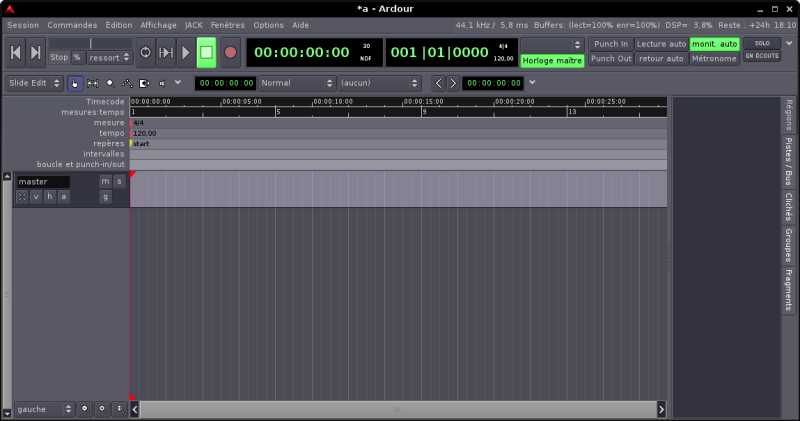Click the EN ÉCOUTE indicator button
The width and height of the screenshot is (800, 421).
pos(762,56)
